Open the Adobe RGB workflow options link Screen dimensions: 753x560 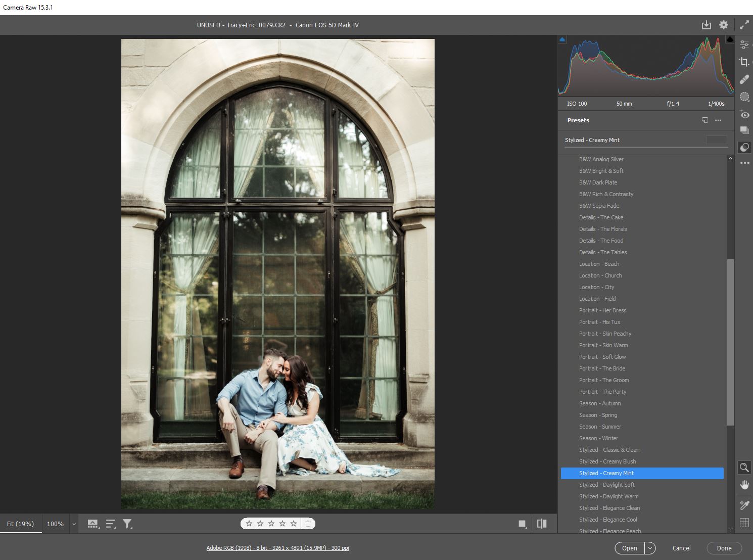(x=277, y=548)
